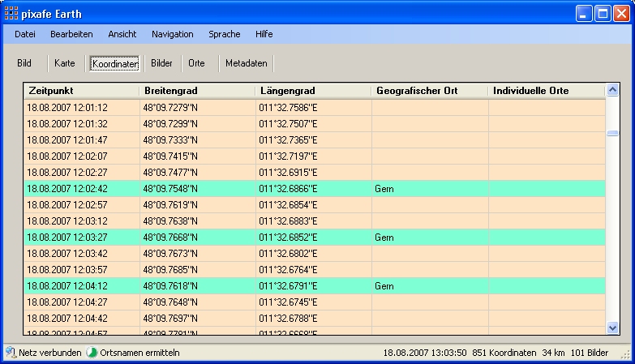Switch to the Karte tab
This screenshot has width=635, height=364.
tap(65, 62)
